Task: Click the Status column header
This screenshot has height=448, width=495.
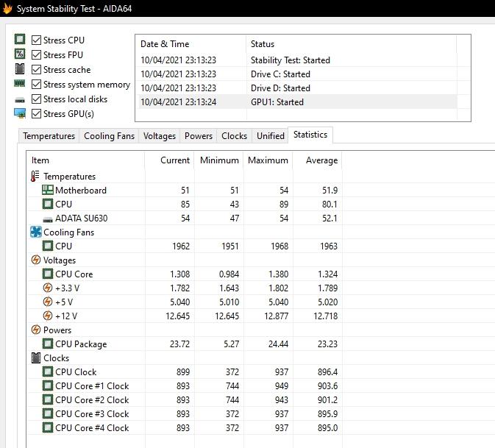Action: 351,44
